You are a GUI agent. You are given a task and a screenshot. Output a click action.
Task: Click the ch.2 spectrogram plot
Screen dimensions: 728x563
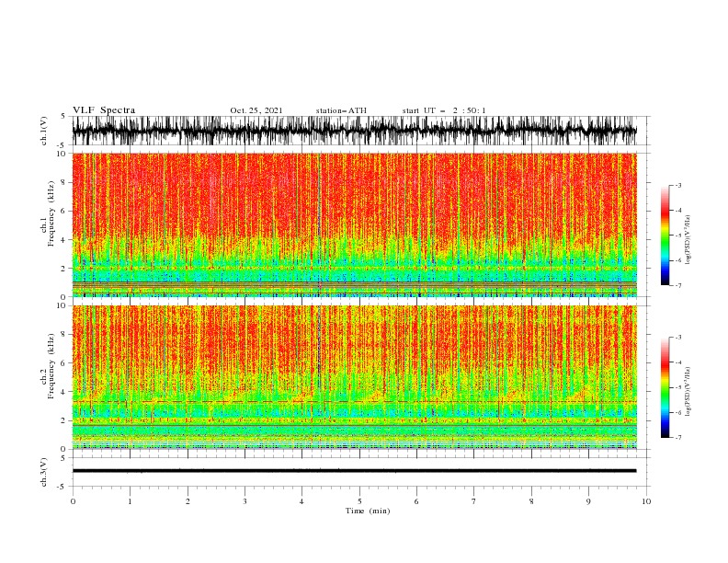click(355, 377)
